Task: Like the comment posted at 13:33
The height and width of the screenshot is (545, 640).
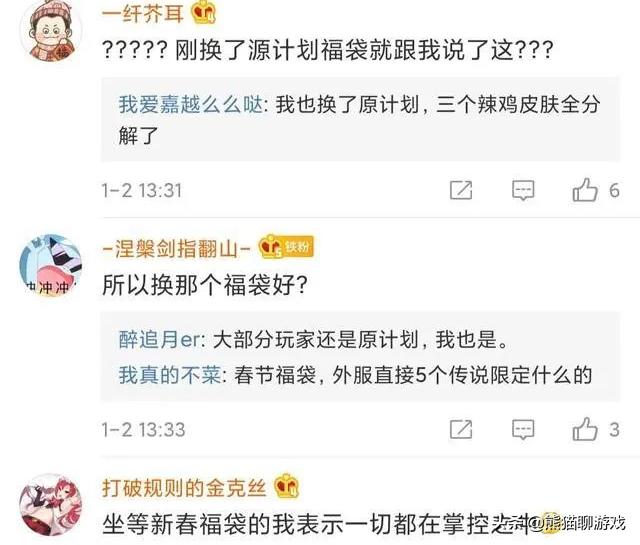Action: coord(585,429)
